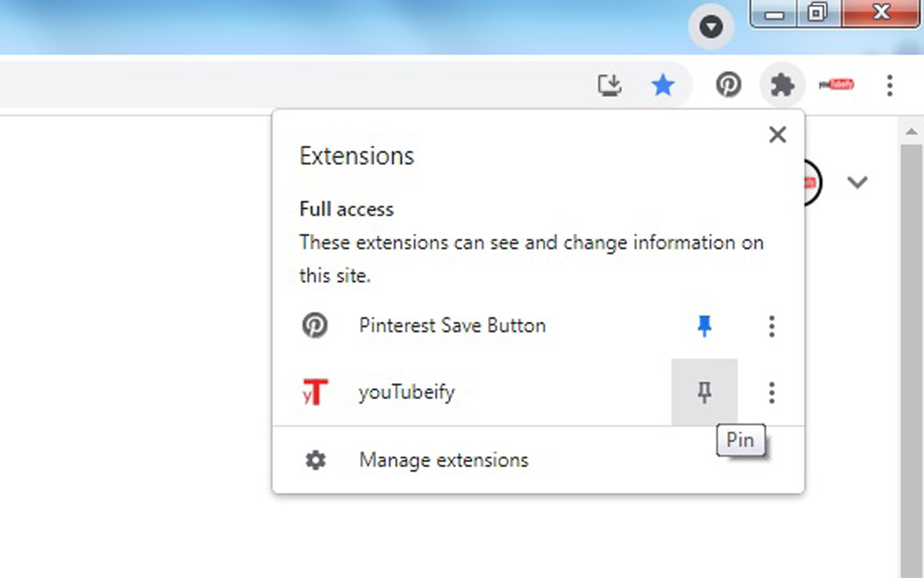Click the page scrollbar on the right
Viewport: 924px width, 578px height.
911,289
